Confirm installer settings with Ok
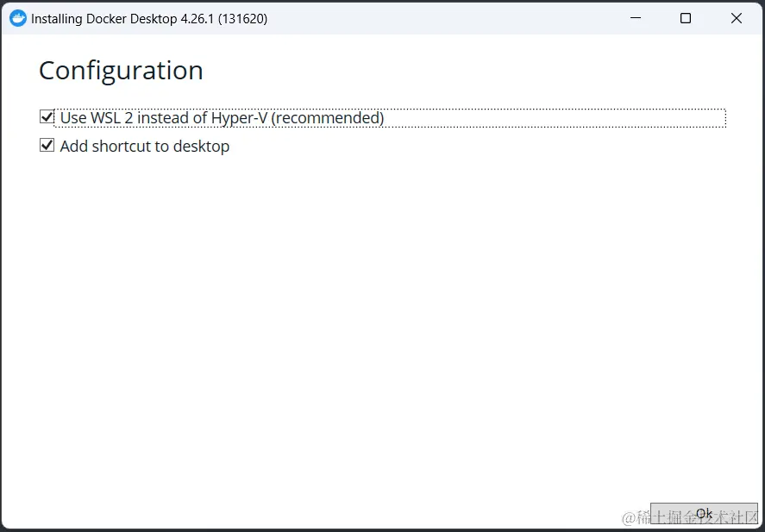The width and height of the screenshot is (765, 532). pos(705,512)
